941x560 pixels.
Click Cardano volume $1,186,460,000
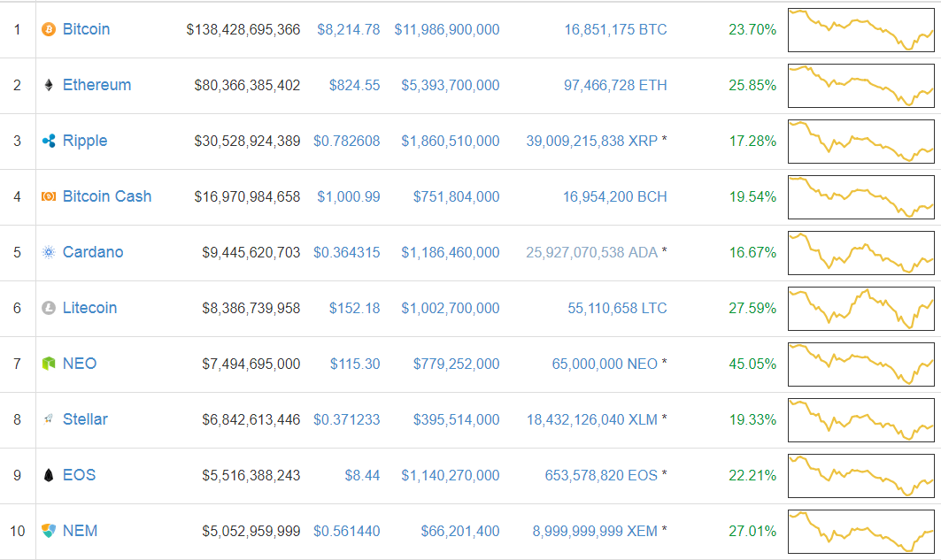coord(450,252)
